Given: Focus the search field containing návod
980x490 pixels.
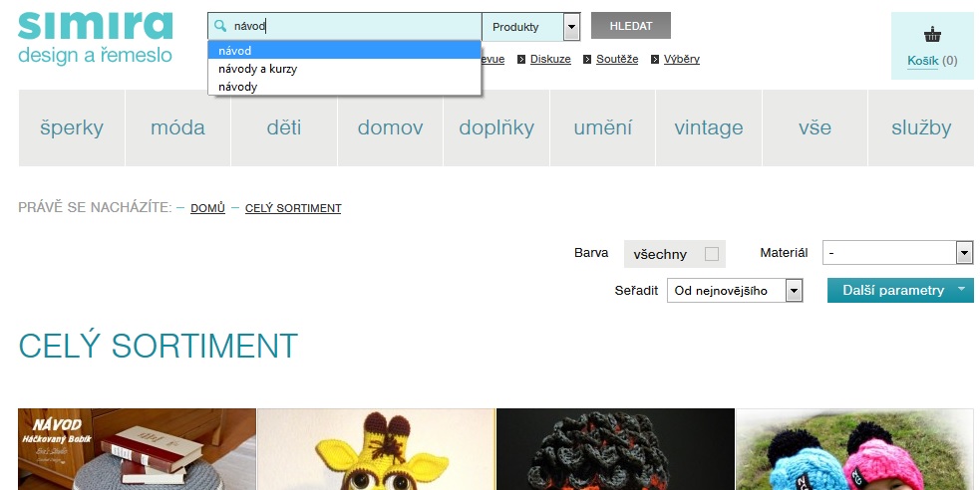Looking at the screenshot, I should point(345,26).
